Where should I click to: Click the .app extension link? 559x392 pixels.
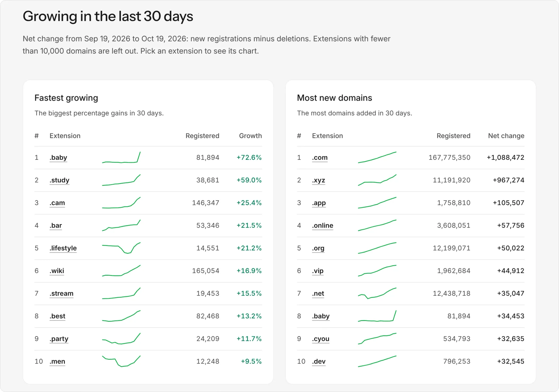pyautogui.click(x=319, y=203)
